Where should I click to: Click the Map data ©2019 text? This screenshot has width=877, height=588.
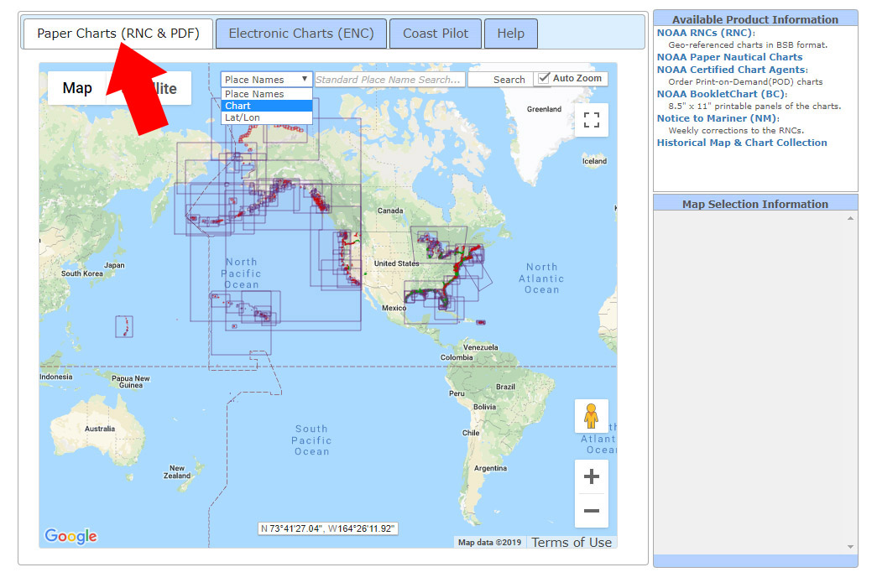(489, 542)
